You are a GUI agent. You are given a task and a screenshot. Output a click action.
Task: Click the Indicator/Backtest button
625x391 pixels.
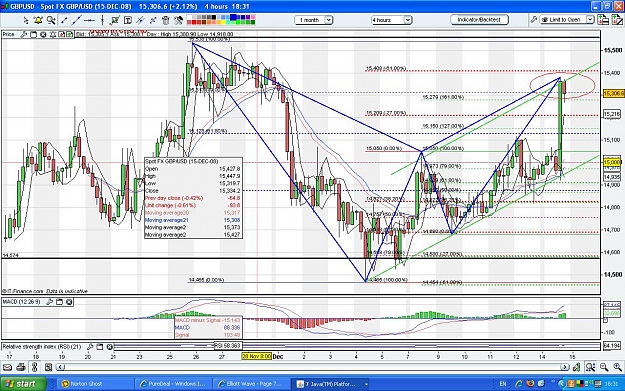pos(479,20)
